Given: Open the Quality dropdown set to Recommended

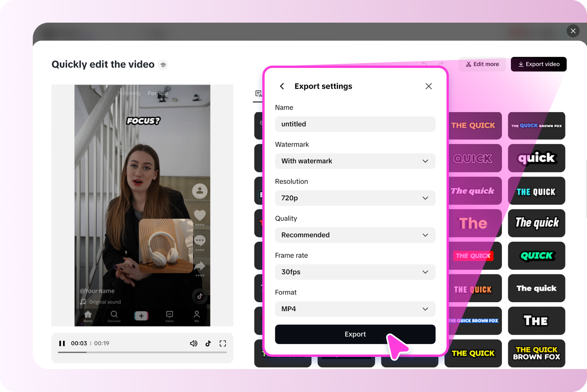Looking at the screenshot, I should click(355, 235).
